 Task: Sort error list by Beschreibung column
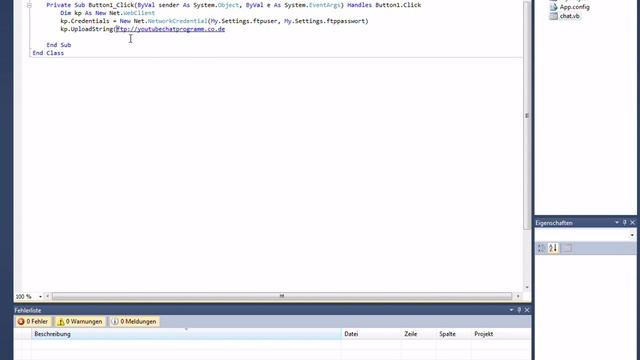186,334
